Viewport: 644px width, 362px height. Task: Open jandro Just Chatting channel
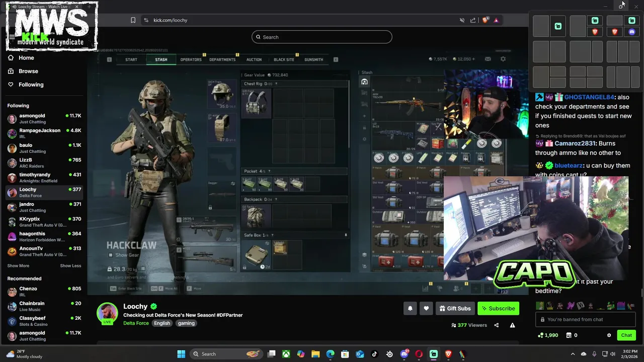point(44,207)
